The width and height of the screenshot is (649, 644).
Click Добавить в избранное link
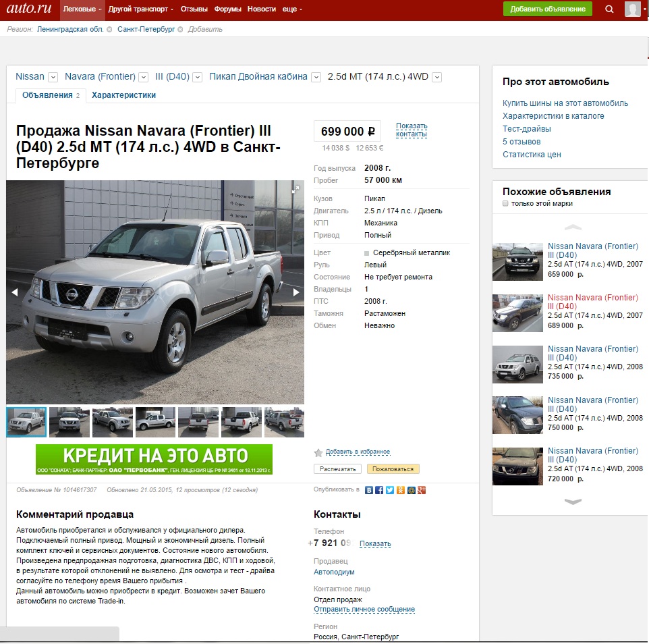click(358, 452)
